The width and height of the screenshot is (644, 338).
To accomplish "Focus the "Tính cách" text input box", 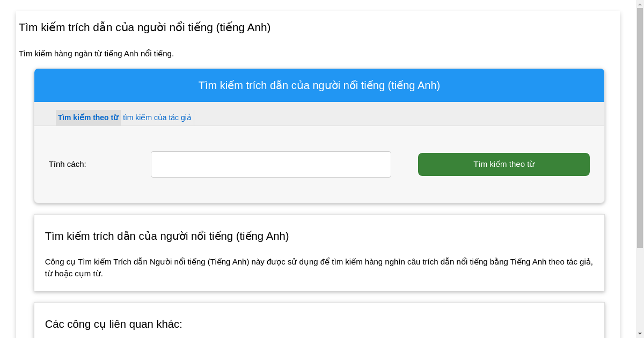I will point(270,164).
